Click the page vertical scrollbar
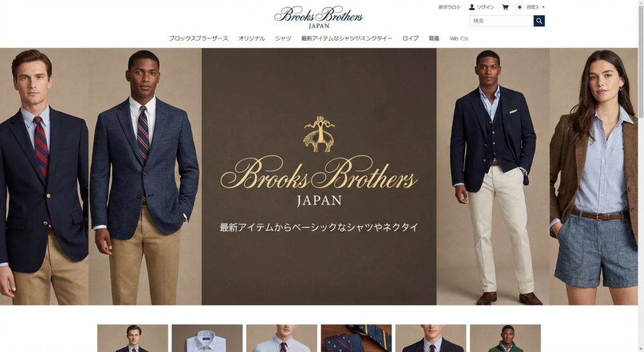Viewport: 644px width, 352px height. (x=641, y=176)
